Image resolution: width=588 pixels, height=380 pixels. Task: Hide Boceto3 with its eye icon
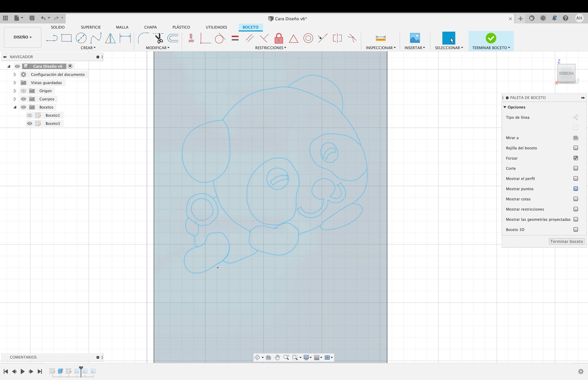tap(30, 123)
